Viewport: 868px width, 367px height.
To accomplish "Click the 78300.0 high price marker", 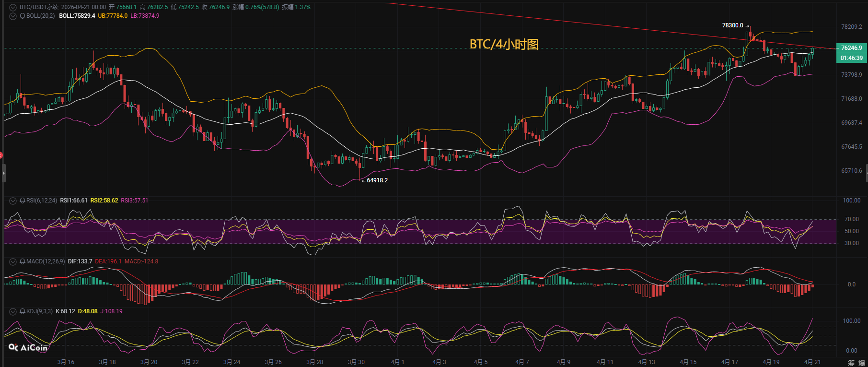I will (x=732, y=25).
